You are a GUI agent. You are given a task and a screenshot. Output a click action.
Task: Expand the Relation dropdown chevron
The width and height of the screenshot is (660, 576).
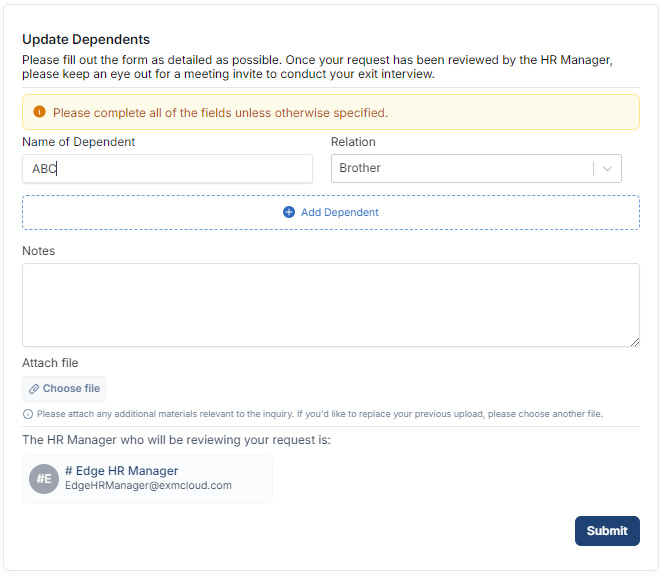pos(607,169)
